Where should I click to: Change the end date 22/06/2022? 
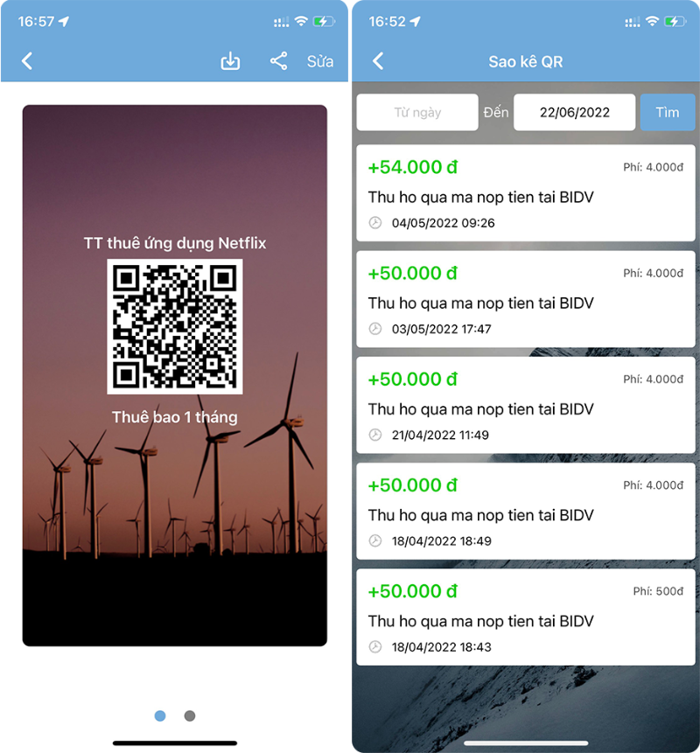(575, 112)
